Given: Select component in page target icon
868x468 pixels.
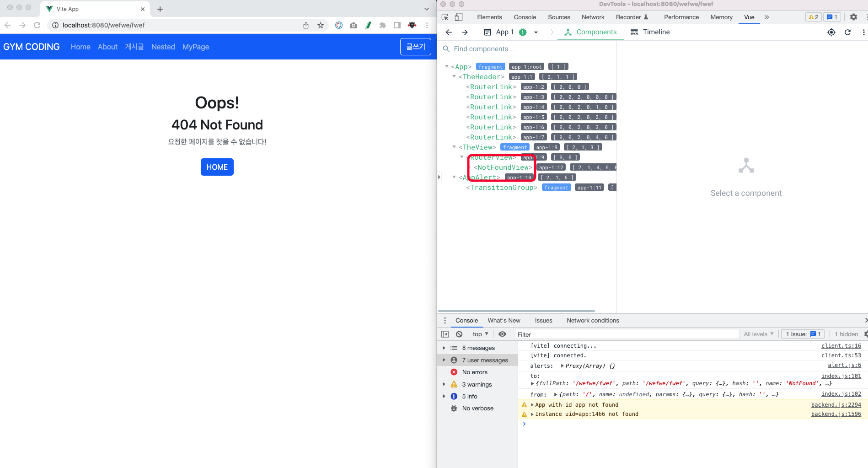Looking at the screenshot, I should pyautogui.click(x=831, y=32).
